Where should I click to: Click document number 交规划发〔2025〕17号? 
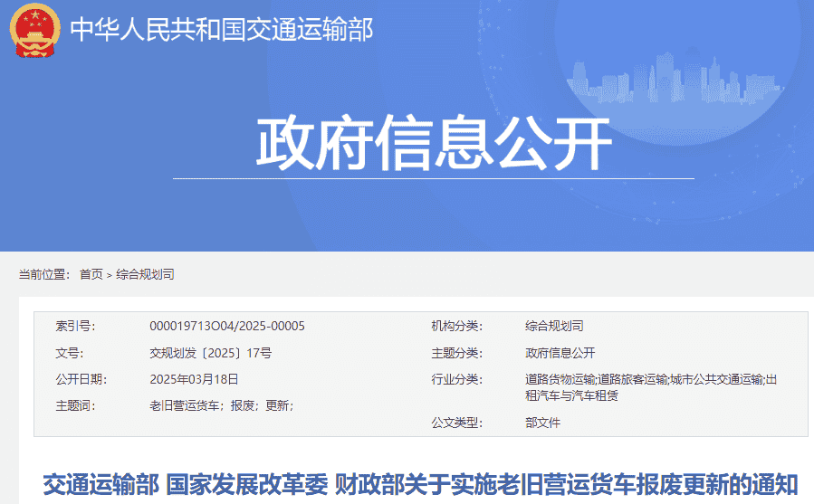click(x=210, y=353)
